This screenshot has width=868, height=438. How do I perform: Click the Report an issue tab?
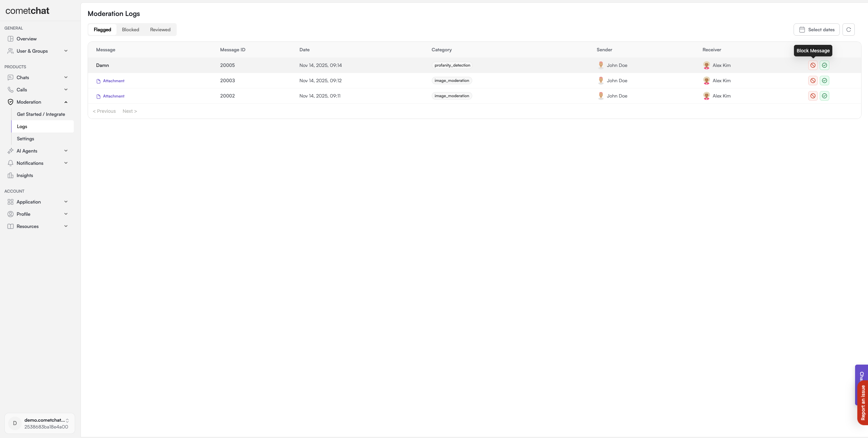[x=863, y=403]
